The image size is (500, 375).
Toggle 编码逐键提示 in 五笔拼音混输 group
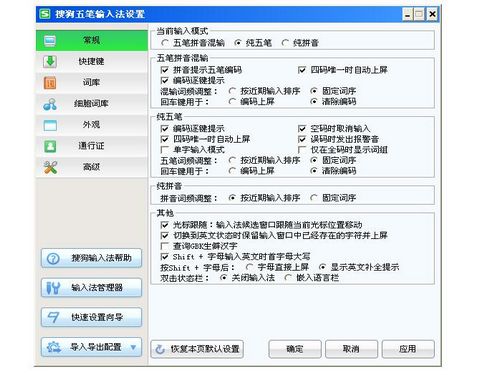point(164,80)
